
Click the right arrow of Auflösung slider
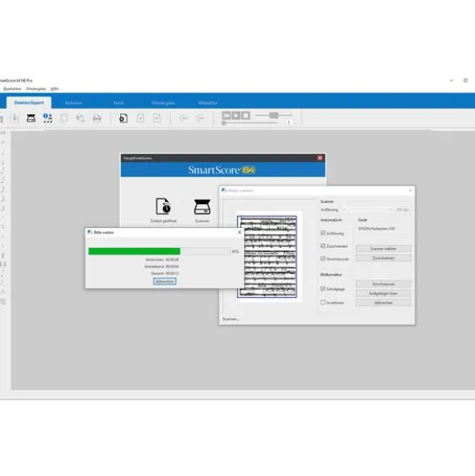390,209
